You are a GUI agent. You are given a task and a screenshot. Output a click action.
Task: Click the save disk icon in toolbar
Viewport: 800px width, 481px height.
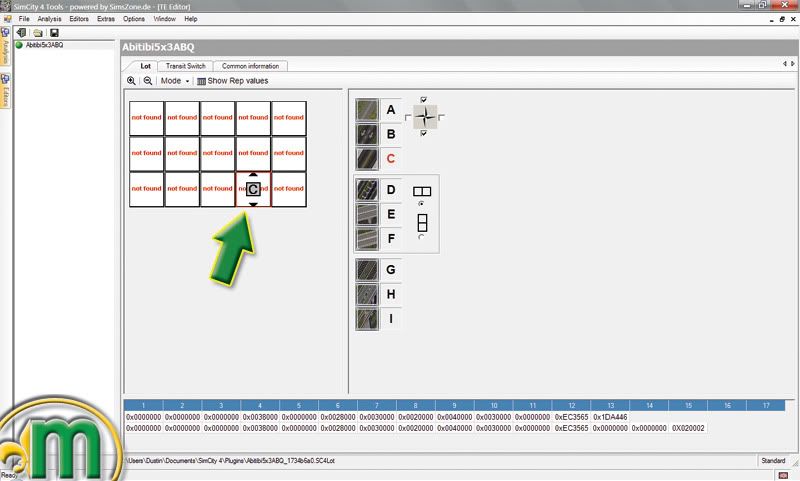point(54,32)
